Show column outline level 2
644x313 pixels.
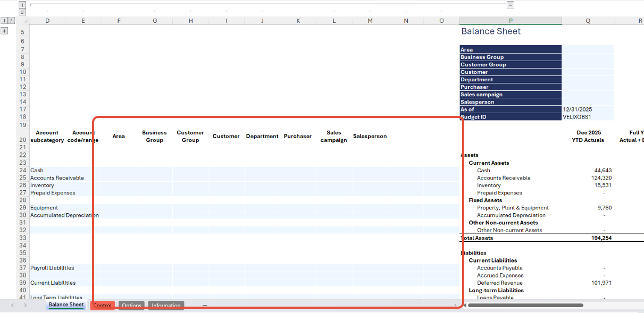pyautogui.click(x=22, y=11)
